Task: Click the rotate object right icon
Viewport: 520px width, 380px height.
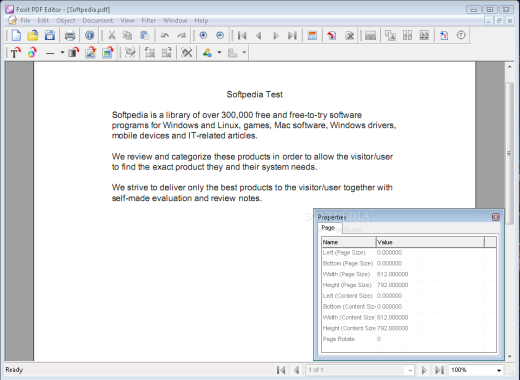Action: coord(166,53)
